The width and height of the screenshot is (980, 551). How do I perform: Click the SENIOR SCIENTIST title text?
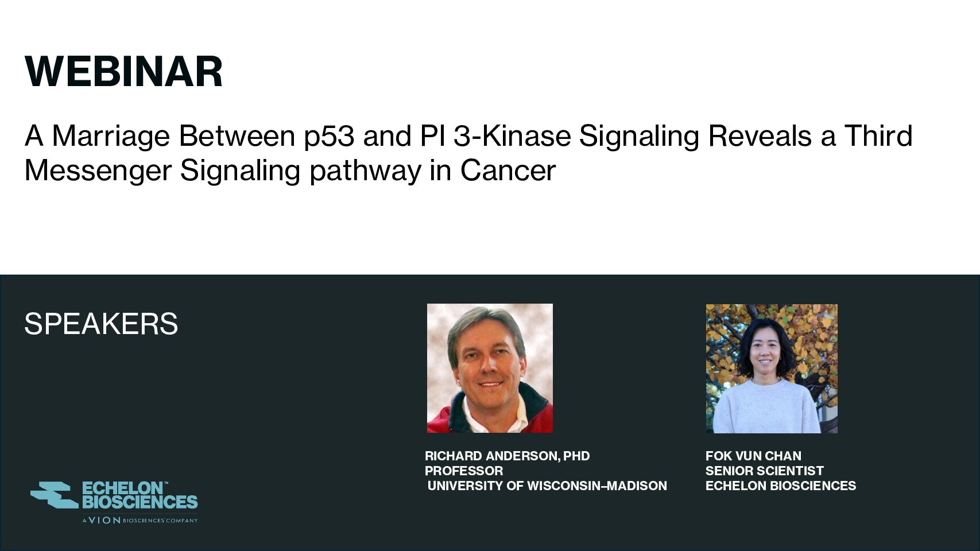tap(764, 471)
